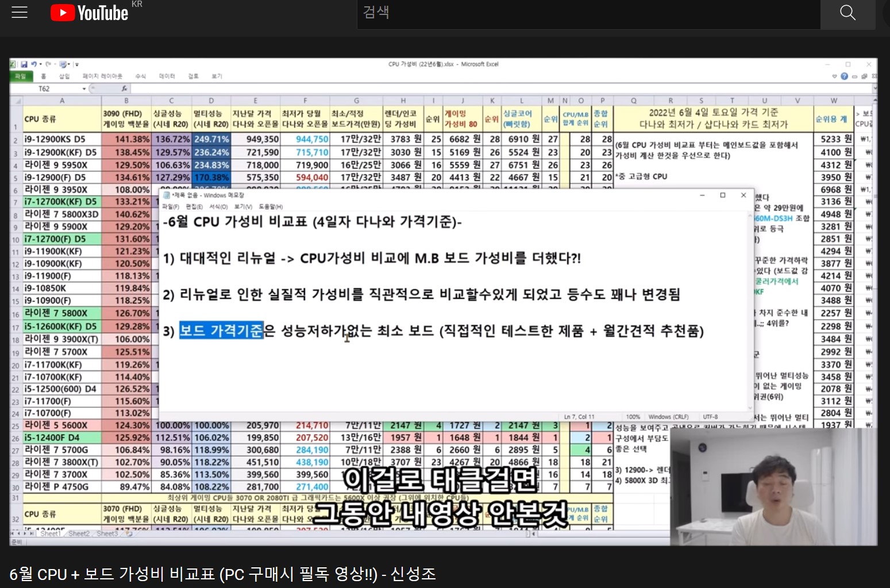Open the Sheet3 worksheet tab

point(107,533)
